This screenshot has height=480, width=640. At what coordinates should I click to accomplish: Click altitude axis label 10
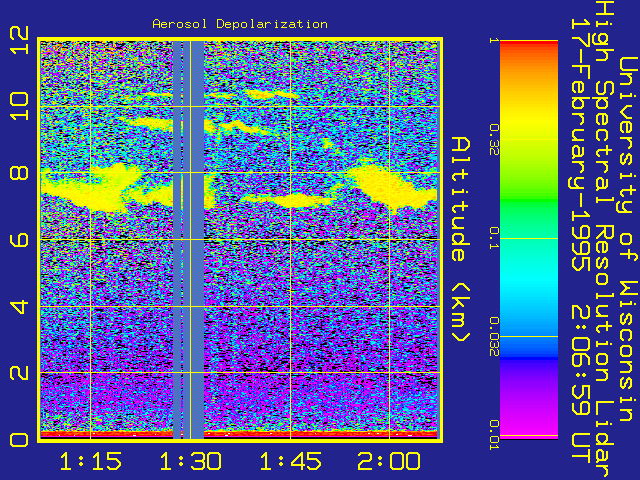[x=19, y=106]
